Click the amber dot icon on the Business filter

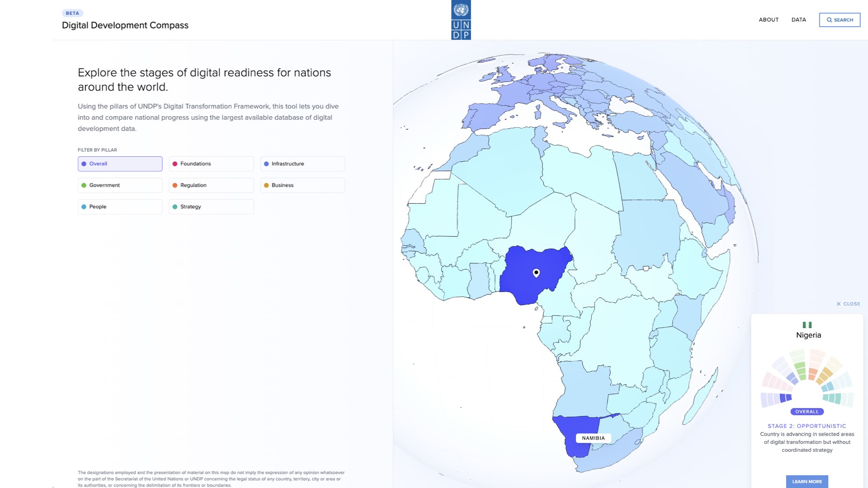tap(267, 185)
